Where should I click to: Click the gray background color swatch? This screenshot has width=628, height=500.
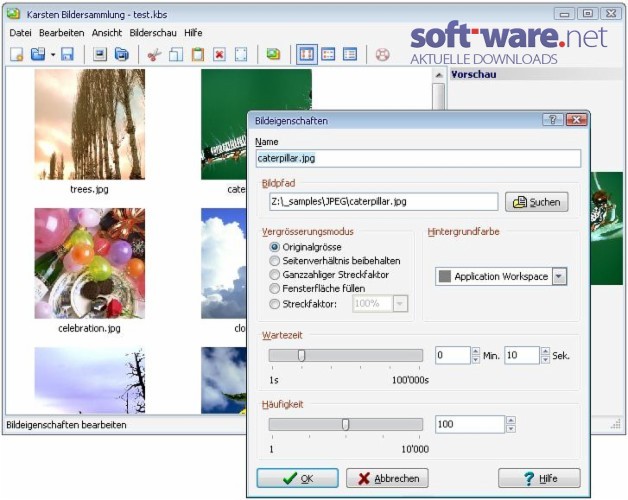coord(445,276)
